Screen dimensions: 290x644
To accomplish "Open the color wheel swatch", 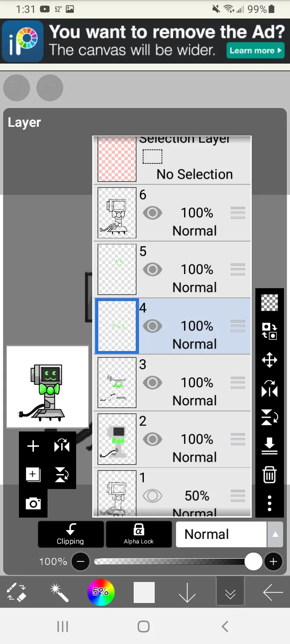I will tap(101, 592).
